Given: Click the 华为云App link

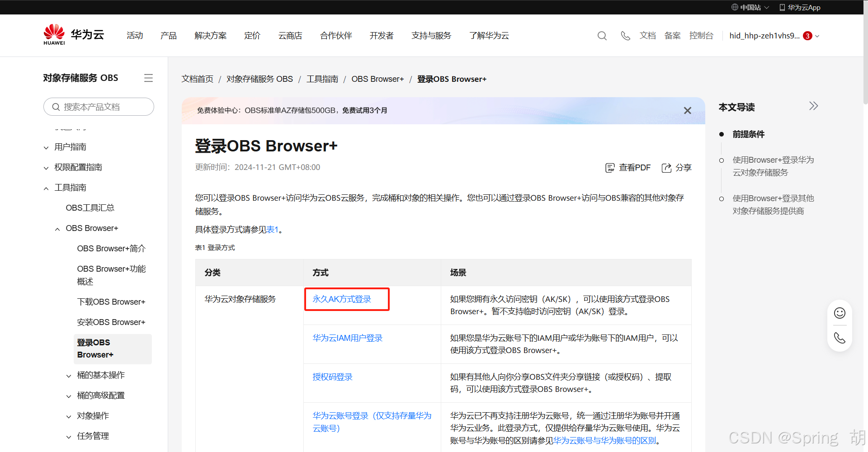Looking at the screenshot, I should (x=800, y=7).
